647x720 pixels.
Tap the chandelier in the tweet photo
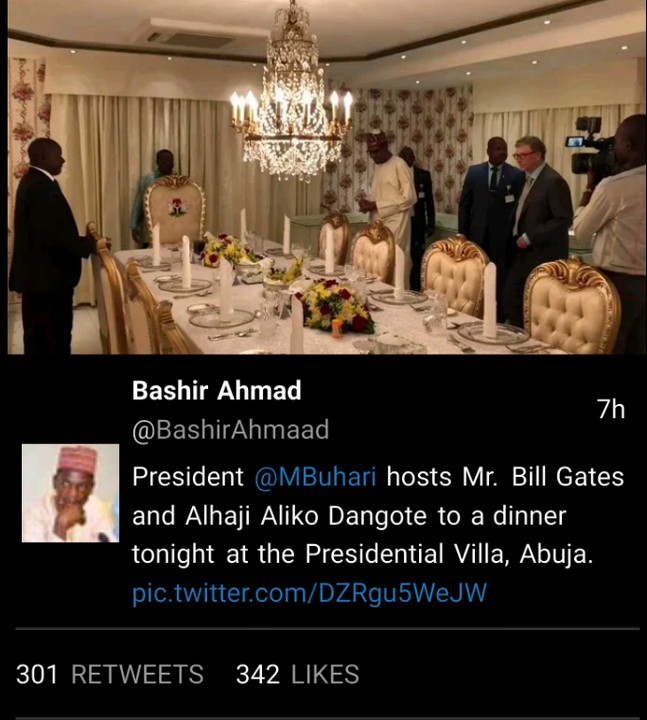point(292,100)
